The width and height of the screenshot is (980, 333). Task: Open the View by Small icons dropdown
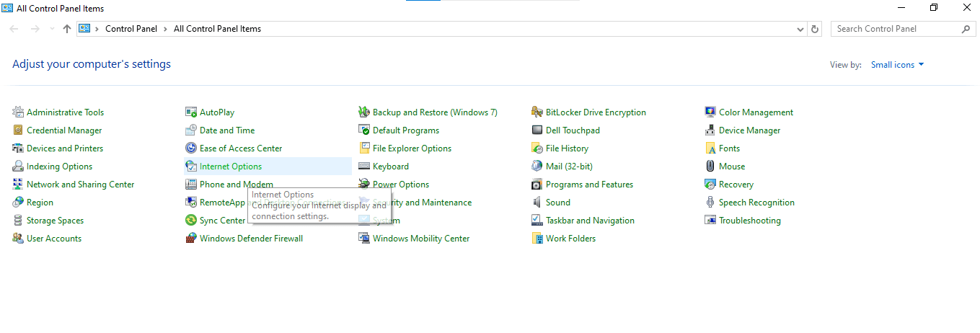pyautogui.click(x=897, y=65)
